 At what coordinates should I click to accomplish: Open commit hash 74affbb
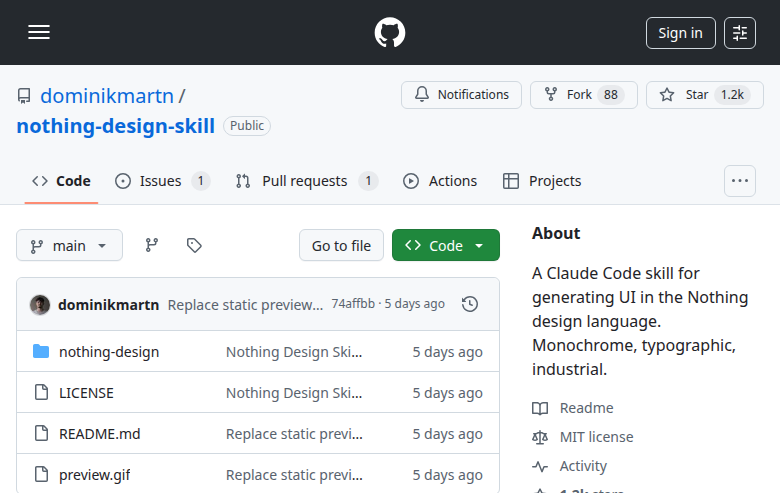point(353,303)
